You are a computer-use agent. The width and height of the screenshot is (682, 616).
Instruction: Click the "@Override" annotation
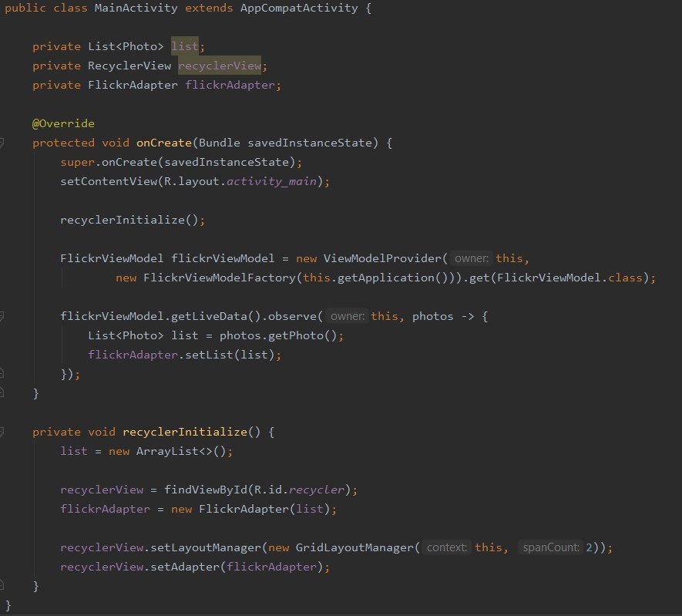coord(63,123)
